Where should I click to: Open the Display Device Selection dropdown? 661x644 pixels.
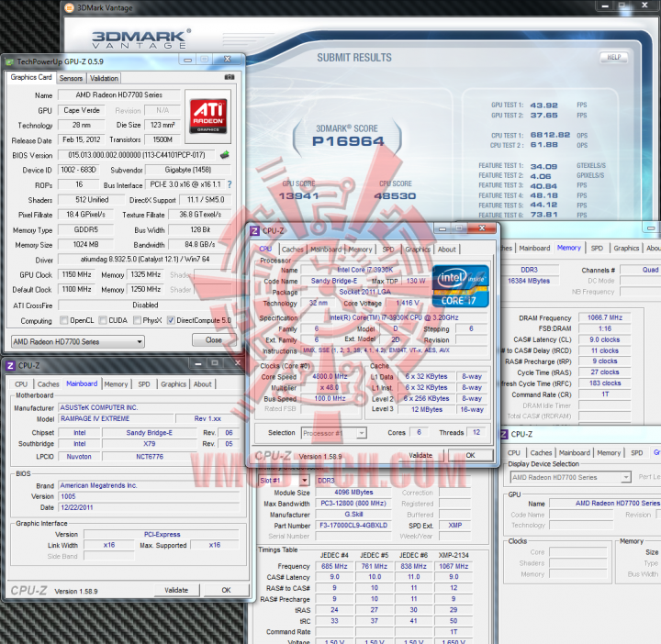(x=570, y=477)
